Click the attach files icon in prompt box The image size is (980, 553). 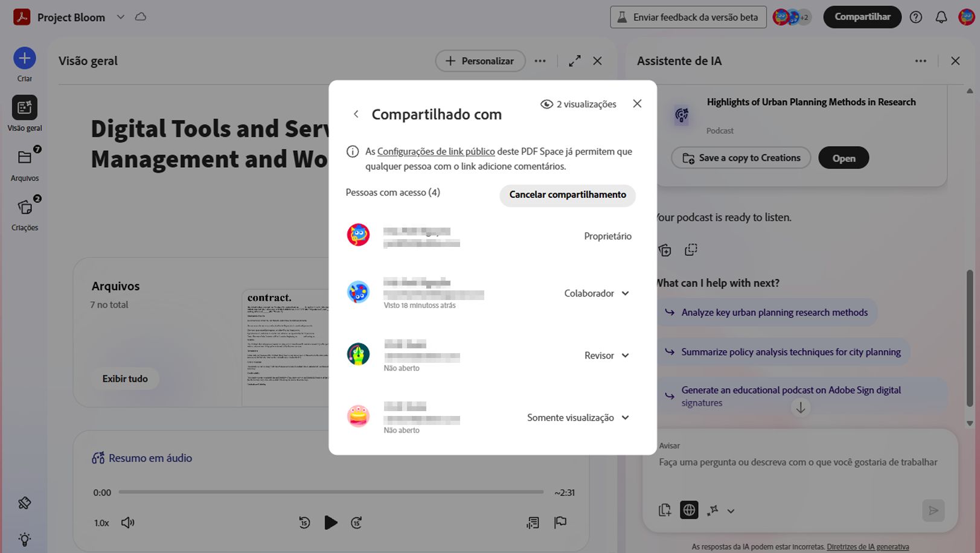[x=665, y=510]
